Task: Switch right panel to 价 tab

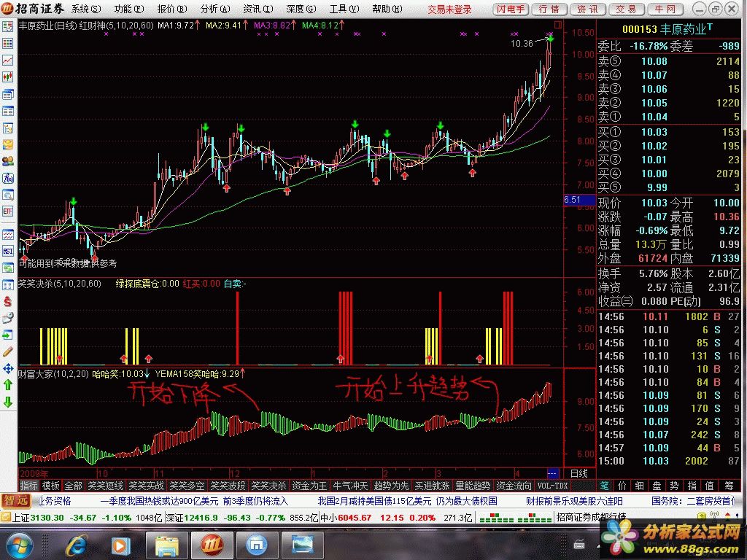Action: point(622,486)
